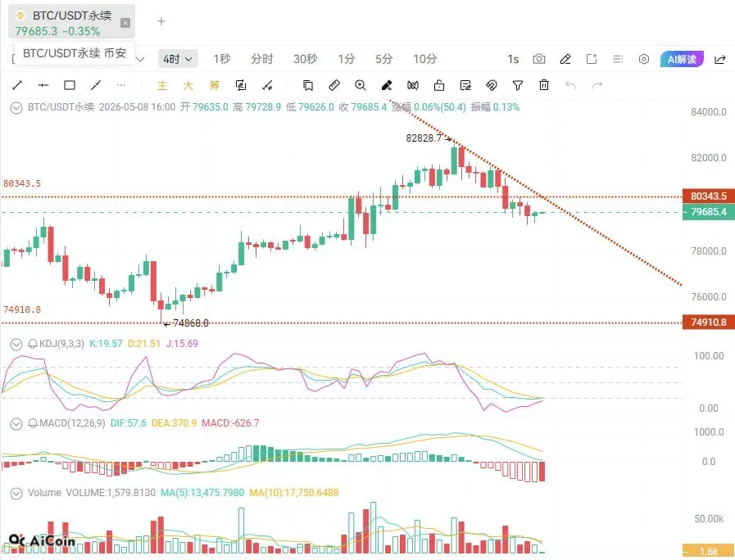Click the current price 79685.4 label
Screen dimensions: 735x560
[708, 212]
